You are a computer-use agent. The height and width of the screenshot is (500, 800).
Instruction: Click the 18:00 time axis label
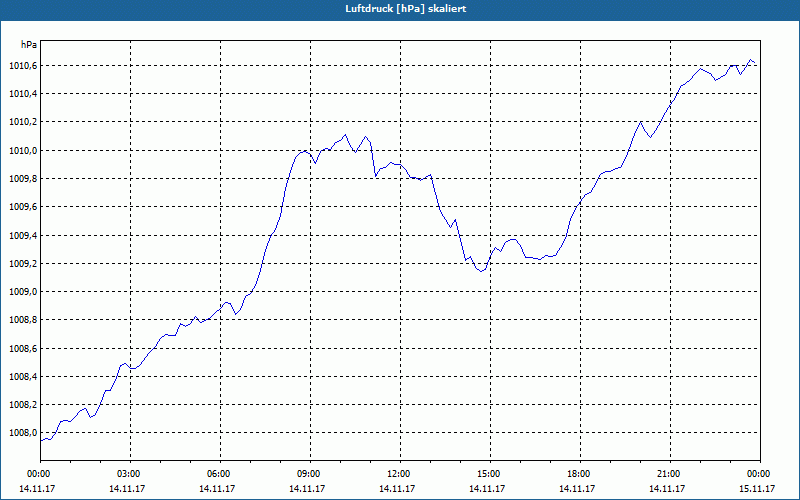(x=581, y=474)
